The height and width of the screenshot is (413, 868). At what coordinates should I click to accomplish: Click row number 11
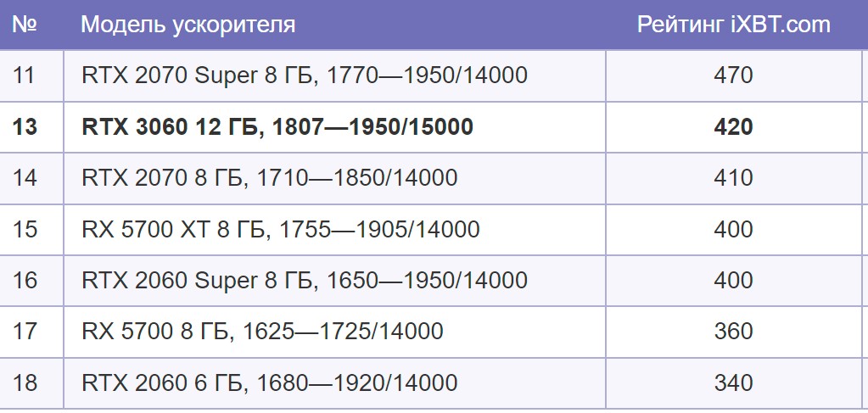click(25, 75)
